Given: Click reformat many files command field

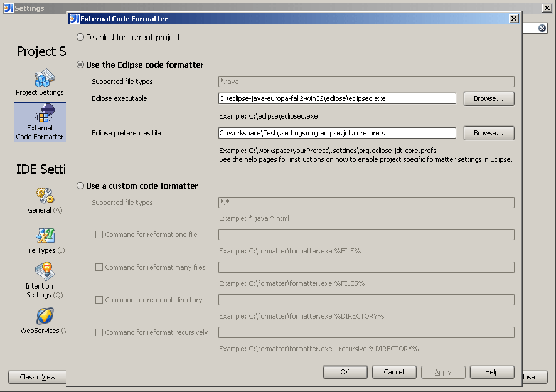Looking at the screenshot, I should [366, 267].
